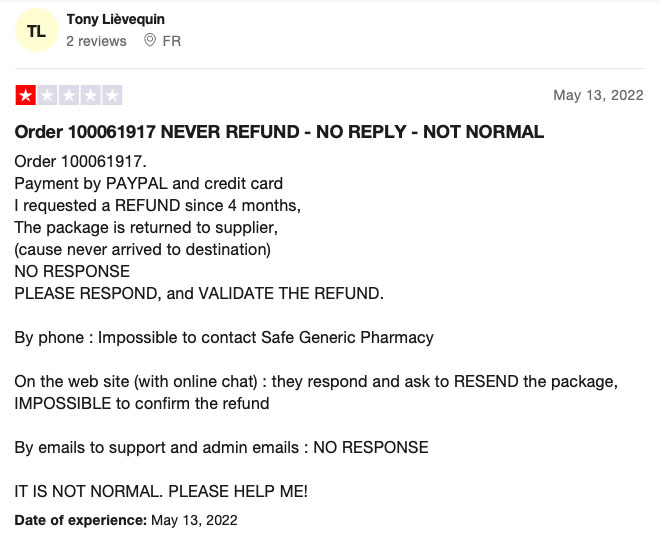Screen dimensions: 660x540
Task: Click the "Order 100061917." first body line
Action: point(80,161)
